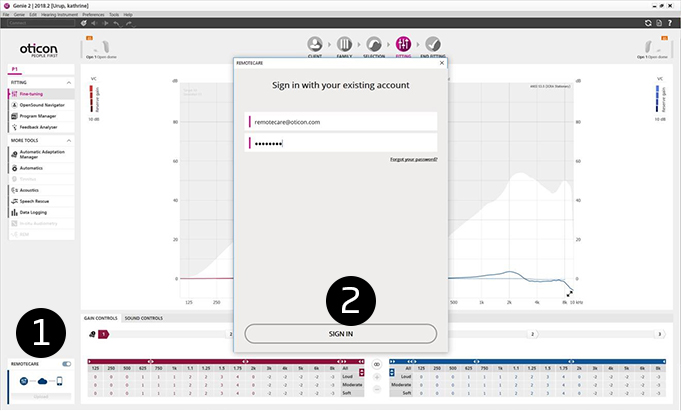This screenshot has height=411, width=681.
Task: Collapse the More Tools section
Action: coord(69,141)
